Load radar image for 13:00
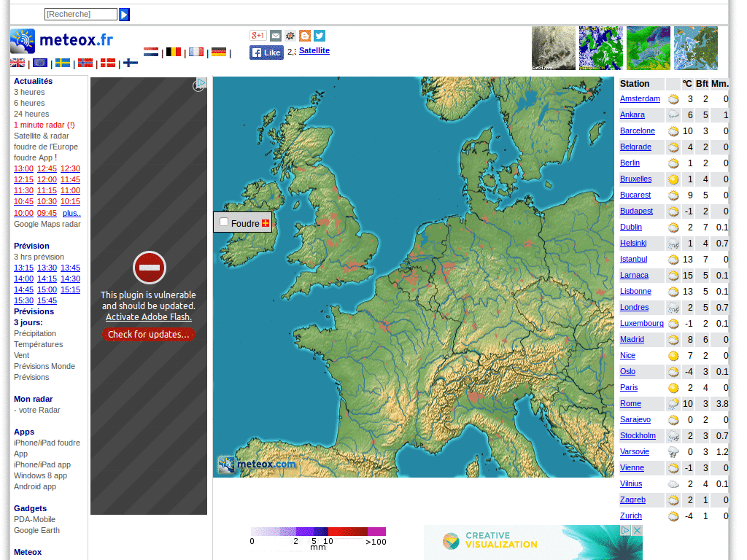The height and width of the screenshot is (560, 747). [x=24, y=168]
